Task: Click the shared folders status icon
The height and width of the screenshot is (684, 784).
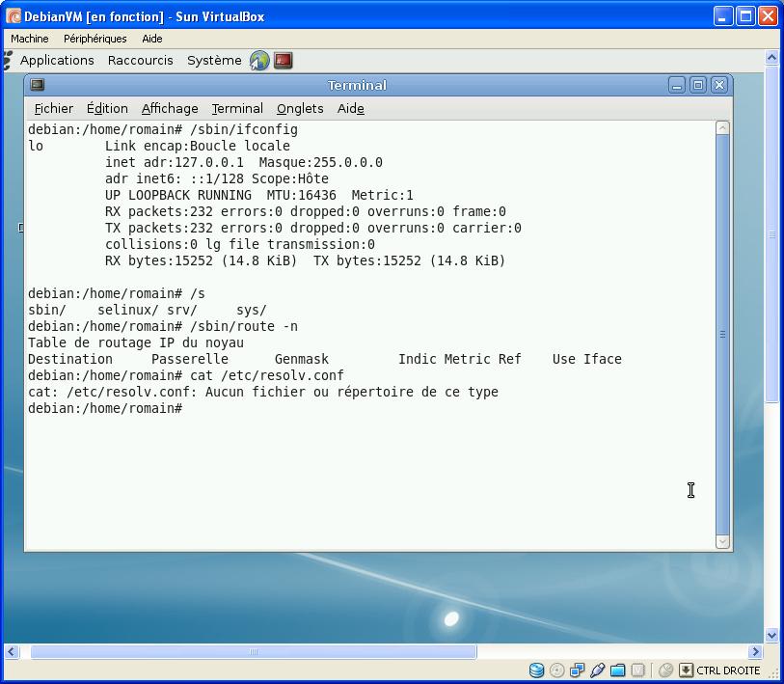Action: point(617,670)
